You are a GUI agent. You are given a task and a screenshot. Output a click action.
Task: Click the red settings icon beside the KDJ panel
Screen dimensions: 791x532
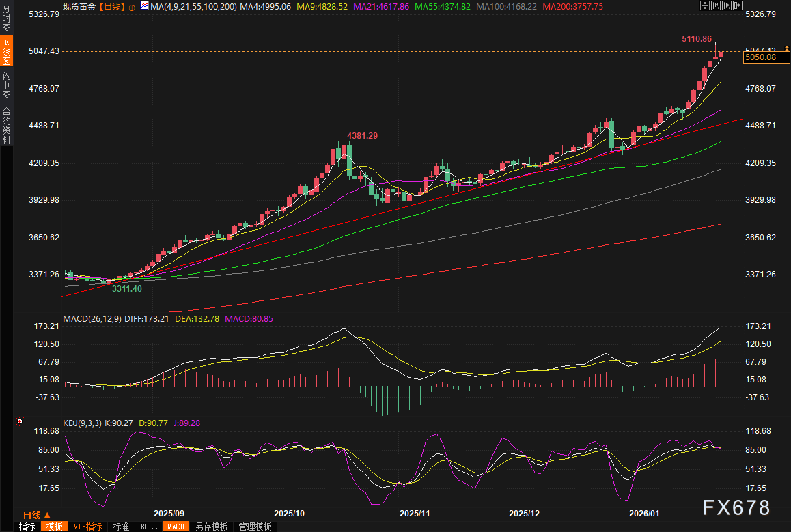20,421
